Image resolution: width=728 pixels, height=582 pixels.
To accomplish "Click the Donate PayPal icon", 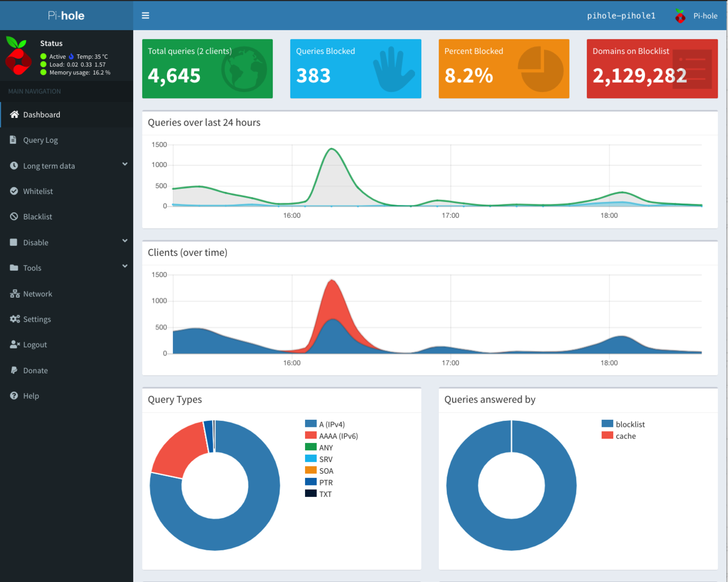I will click(x=14, y=370).
